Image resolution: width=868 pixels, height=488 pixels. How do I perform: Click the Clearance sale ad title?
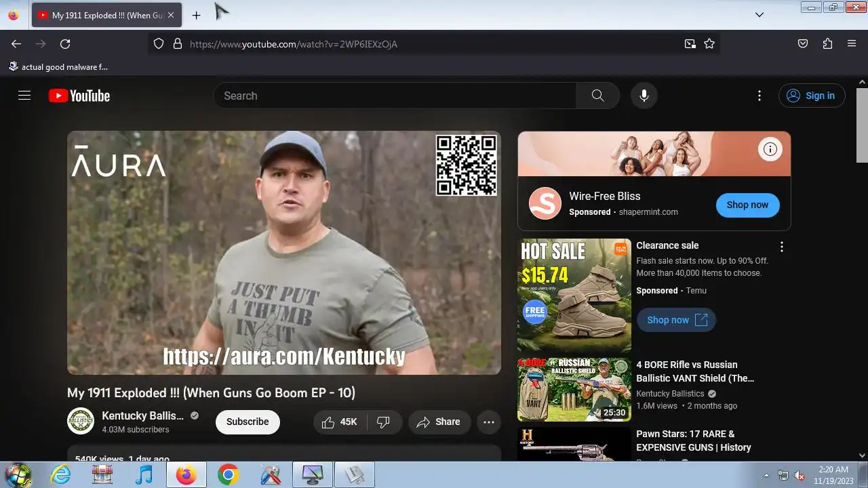tap(667, 245)
